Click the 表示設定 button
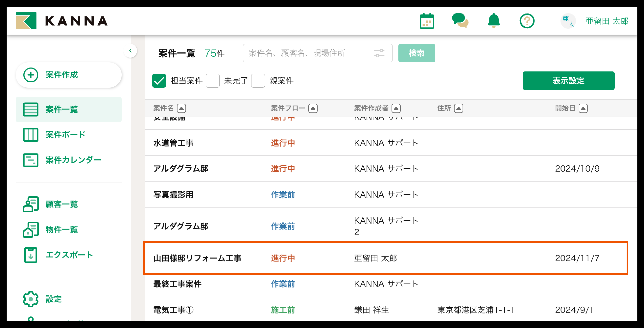 [x=568, y=81]
